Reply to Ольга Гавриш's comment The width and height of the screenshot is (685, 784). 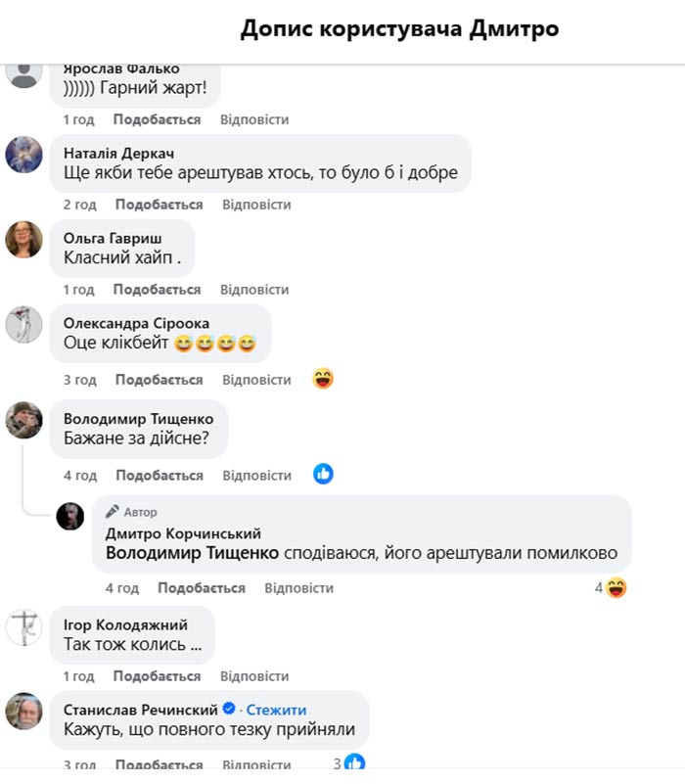pyautogui.click(x=254, y=290)
